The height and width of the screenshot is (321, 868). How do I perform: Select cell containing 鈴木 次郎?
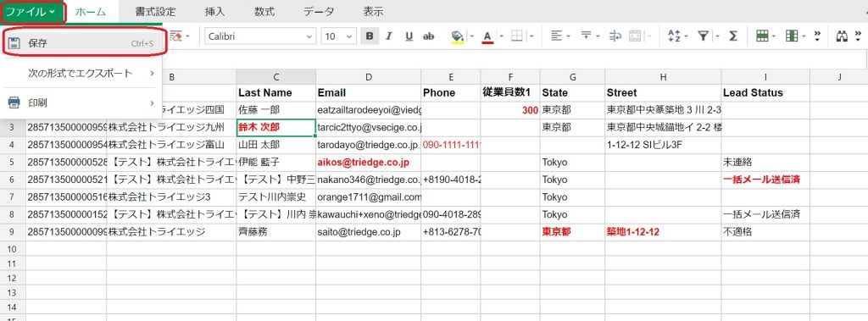pyautogui.click(x=275, y=127)
